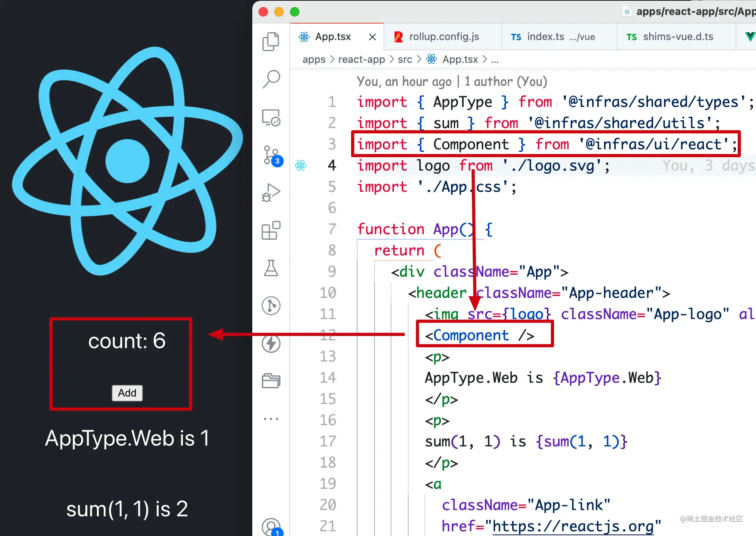Open the https://reactjs.org link in code
The width and height of the screenshot is (756, 536).
[573, 526]
